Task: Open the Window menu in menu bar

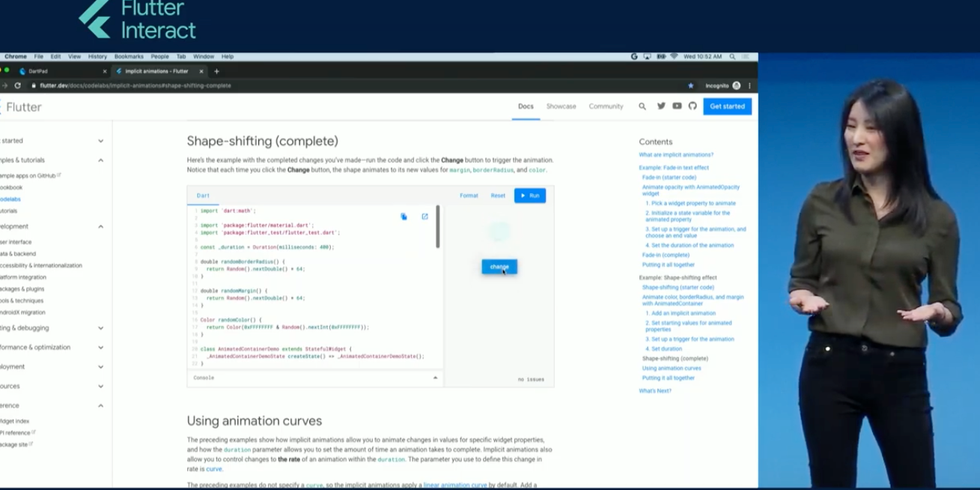Action: tap(204, 56)
